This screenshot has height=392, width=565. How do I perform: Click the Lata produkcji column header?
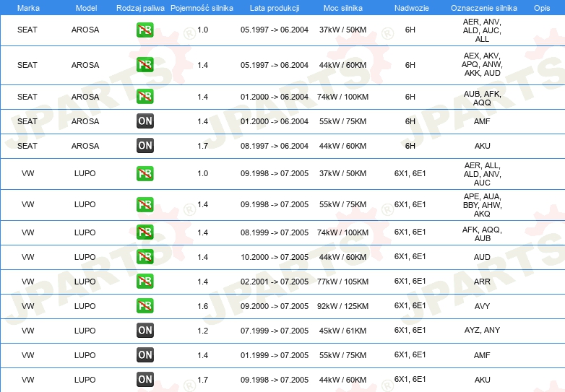click(275, 8)
